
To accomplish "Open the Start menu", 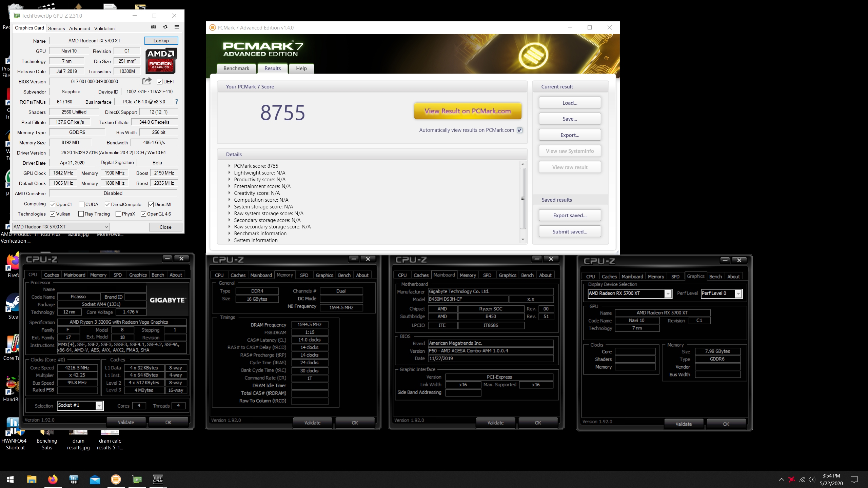I will 10,480.
